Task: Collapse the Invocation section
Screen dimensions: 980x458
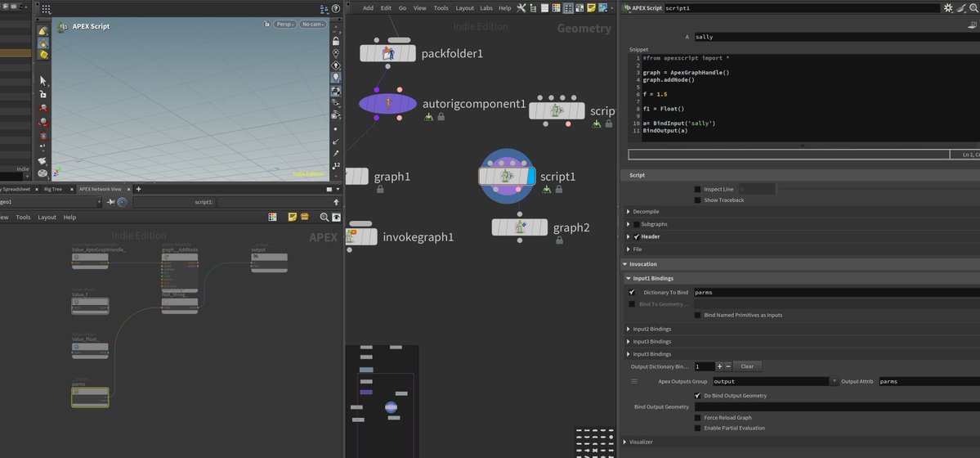Action: point(625,264)
